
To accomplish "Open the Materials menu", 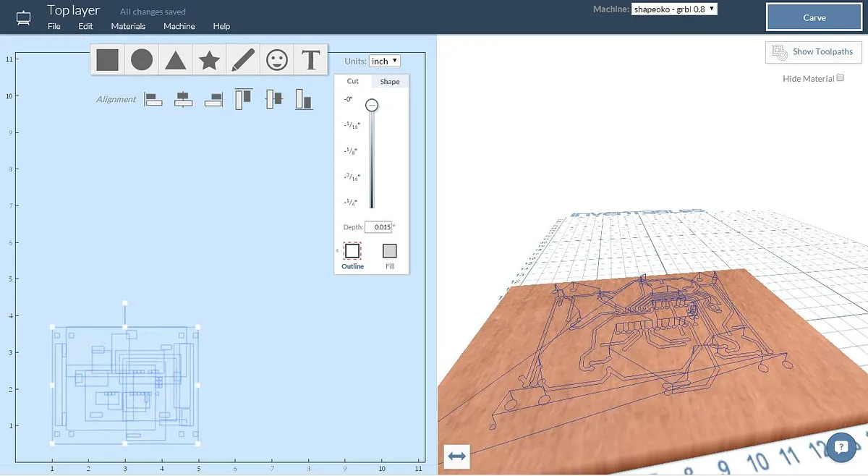I will 128,26.
